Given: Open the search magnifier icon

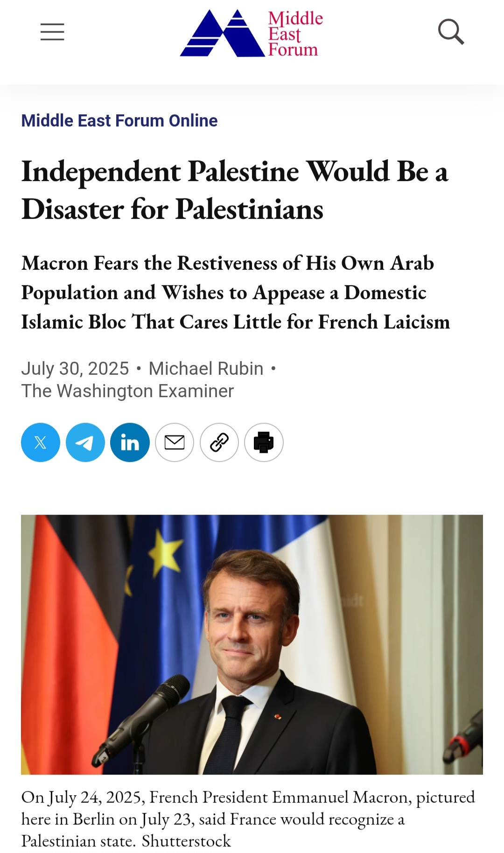Looking at the screenshot, I should (x=451, y=32).
